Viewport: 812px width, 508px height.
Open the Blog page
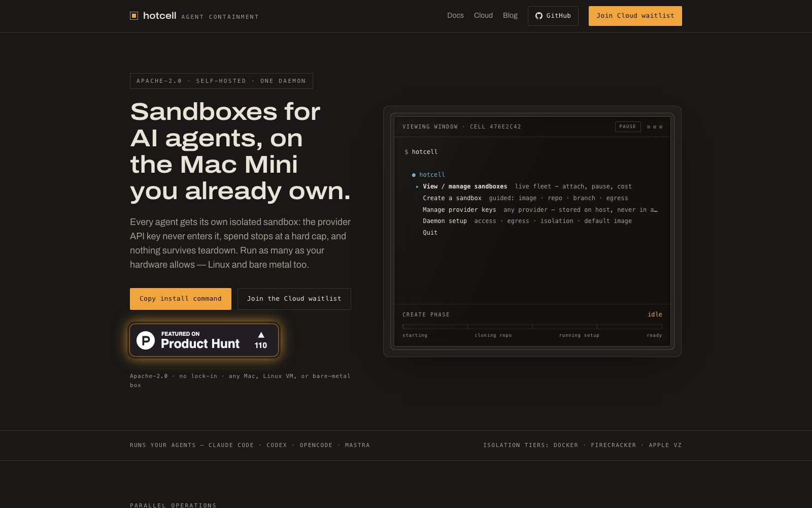[510, 15]
